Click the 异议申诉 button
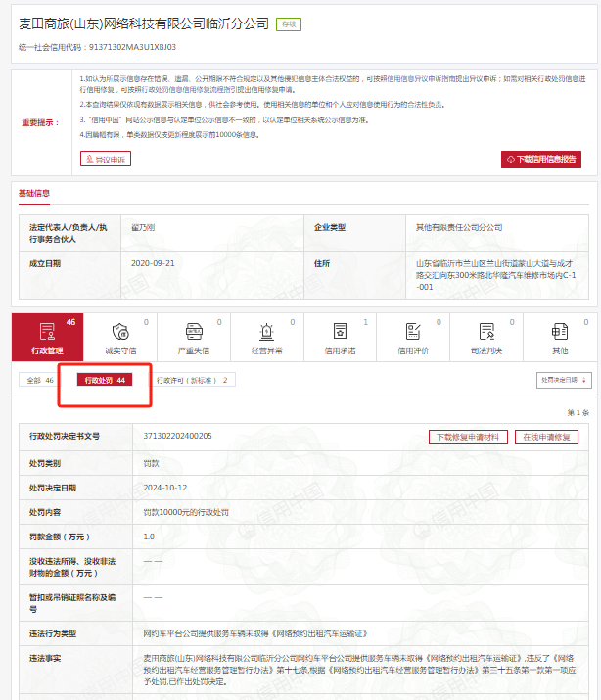This screenshot has height=700, width=601. click(x=106, y=159)
